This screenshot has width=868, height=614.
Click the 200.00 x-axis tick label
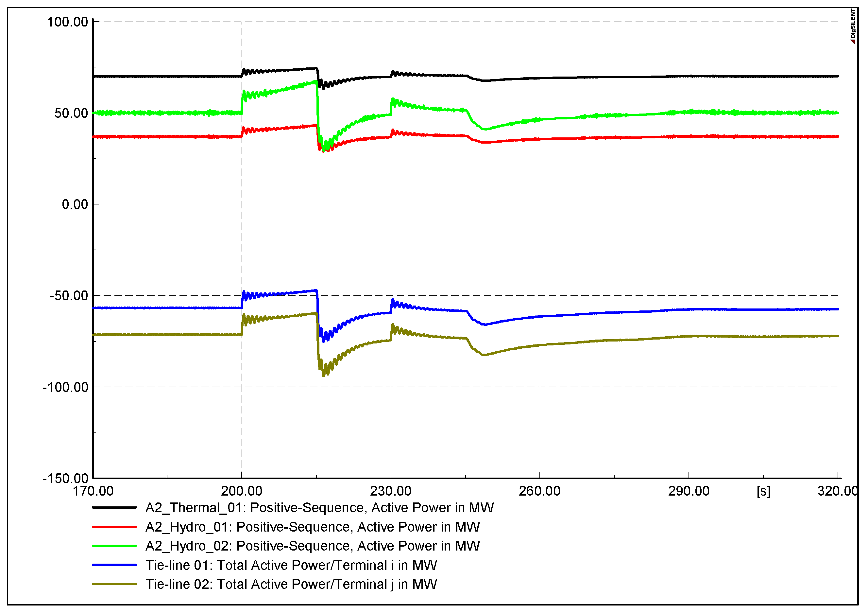click(242, 491)
